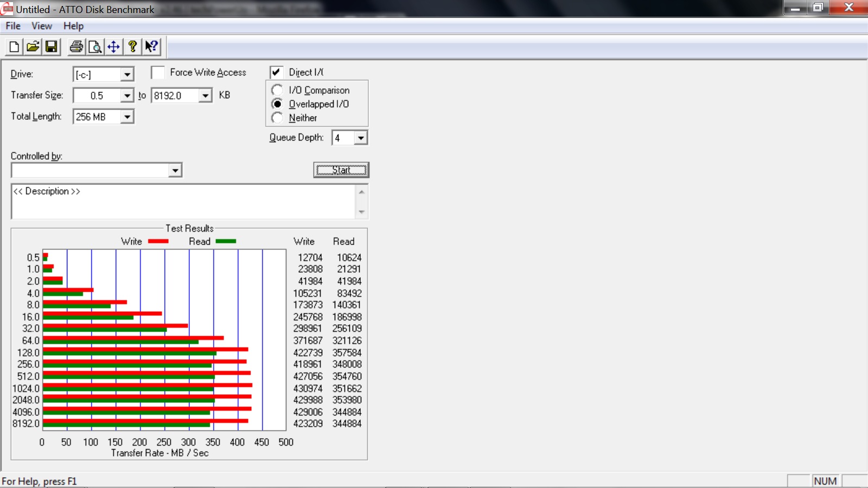Click the Write column header in results
Image resolution: width=868 pixels, height=488 pixels.
click(x=304, y=241)
